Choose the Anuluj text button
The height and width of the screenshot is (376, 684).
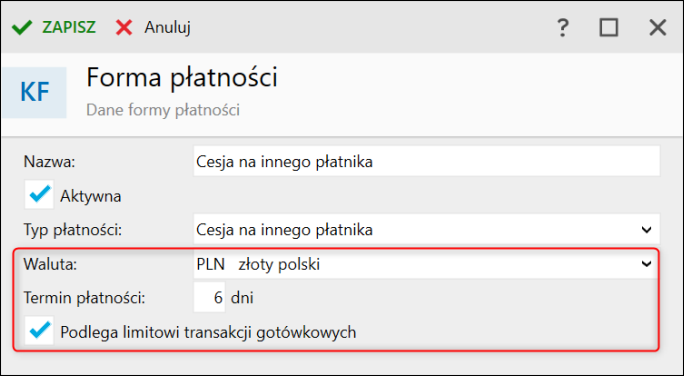coord(168,27)
